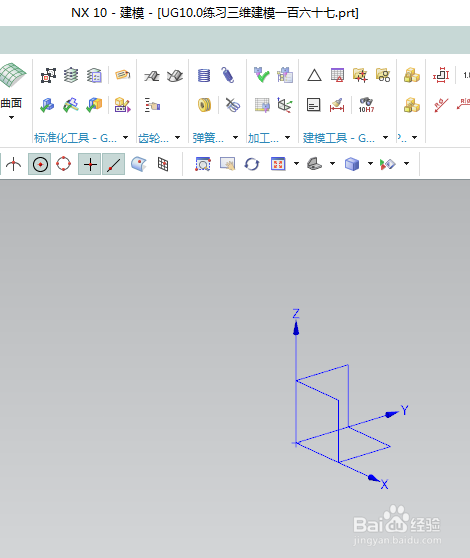Image resolution: width=470 pixels, height=558 pixels.
Task: Click the 齿轮... group label
Action: (154, 138)
